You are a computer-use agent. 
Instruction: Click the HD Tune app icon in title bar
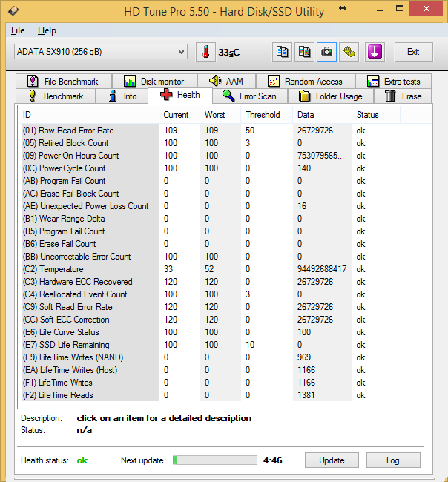(13, 11)
